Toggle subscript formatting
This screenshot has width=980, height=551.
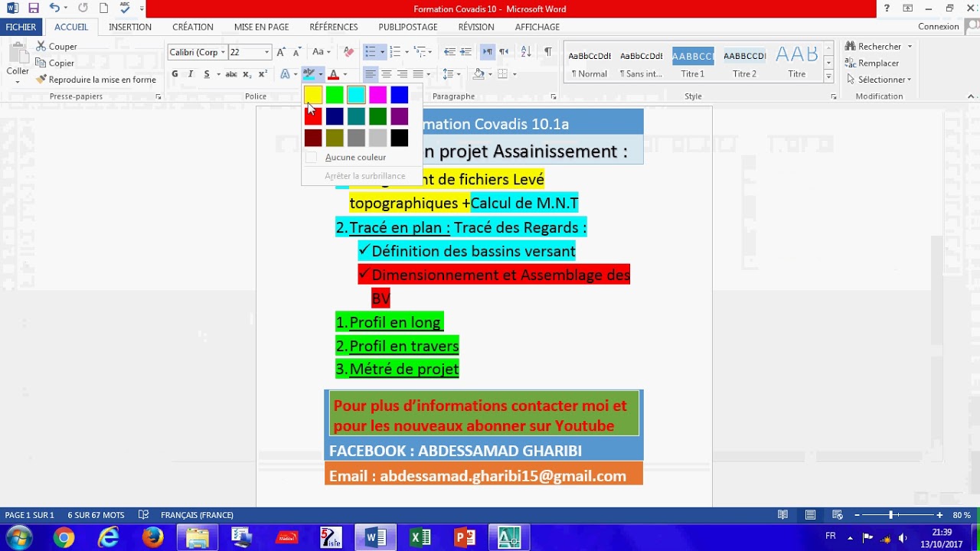[x=247, y=74]
